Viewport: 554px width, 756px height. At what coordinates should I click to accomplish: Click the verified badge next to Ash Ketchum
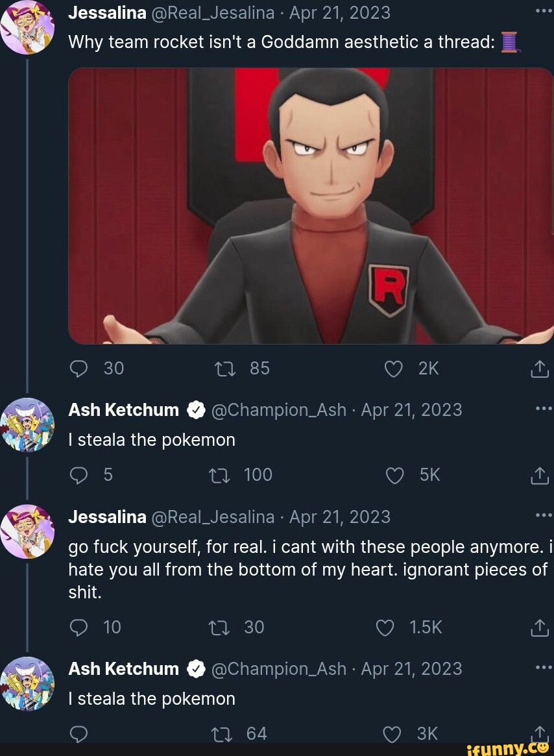click(196, 409)
